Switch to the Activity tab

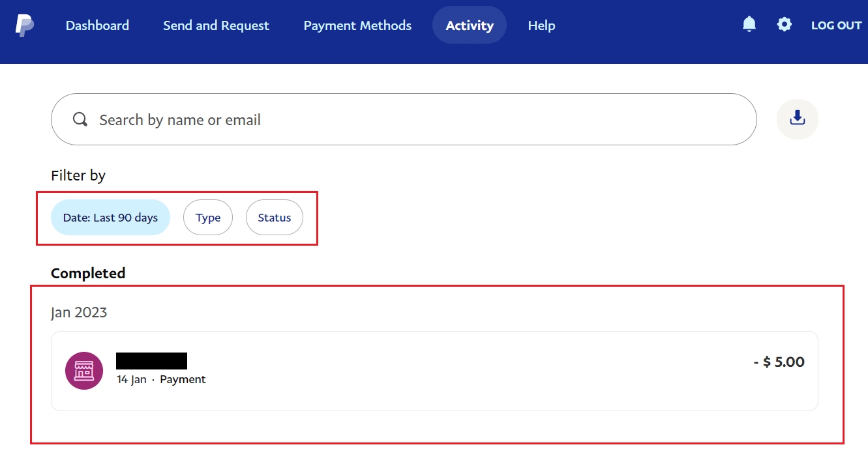click(x=469, y=25)
